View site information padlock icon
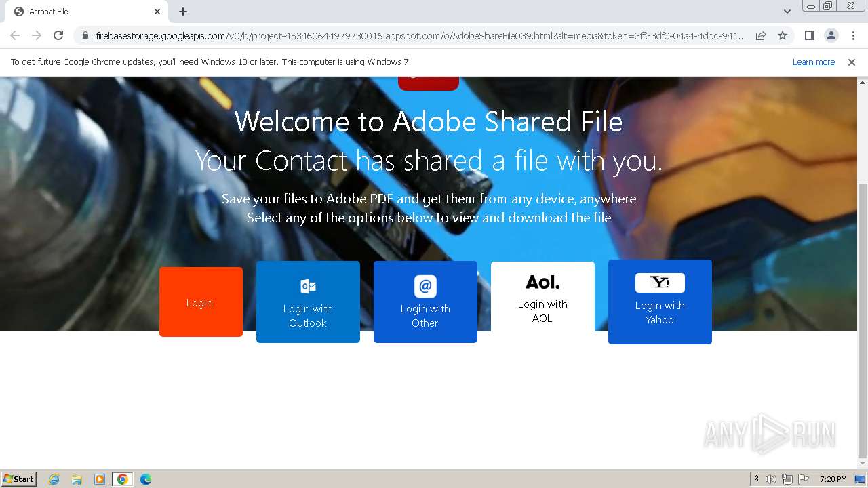This screenshot has height=488, width=868. [85, 35]
